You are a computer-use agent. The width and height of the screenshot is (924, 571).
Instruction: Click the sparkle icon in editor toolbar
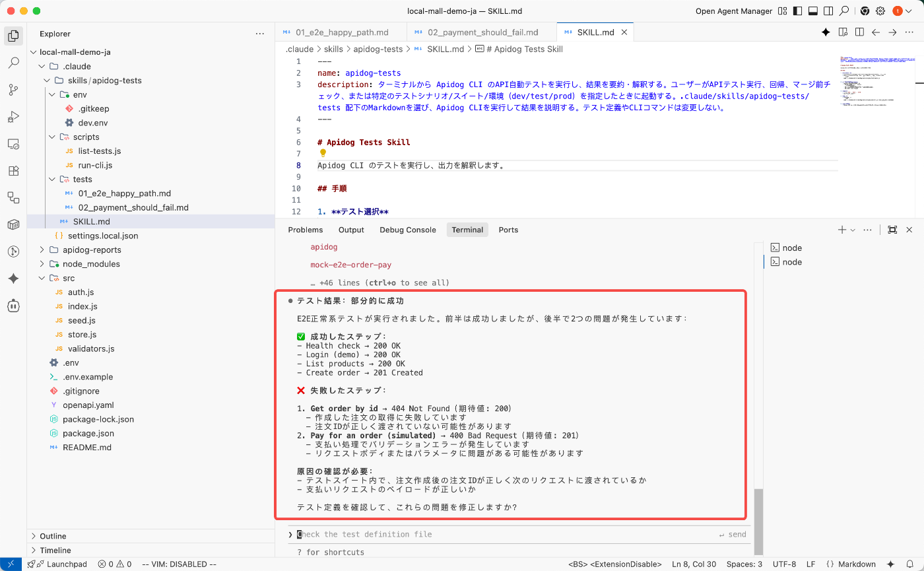(x=826, y=32)
